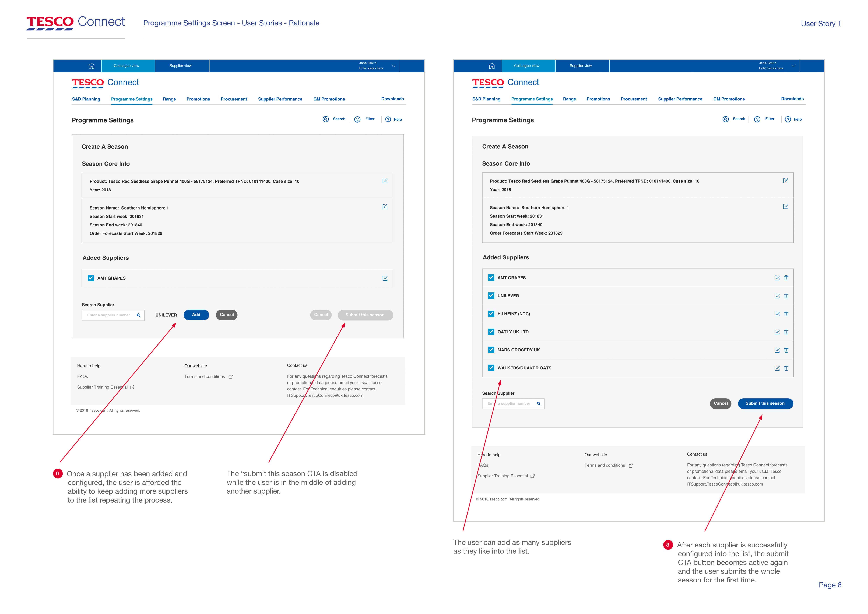This screenshot has width=868, height=614.
Task: Click edit icon beside Season Name in left panel
Action: (385, 207)
